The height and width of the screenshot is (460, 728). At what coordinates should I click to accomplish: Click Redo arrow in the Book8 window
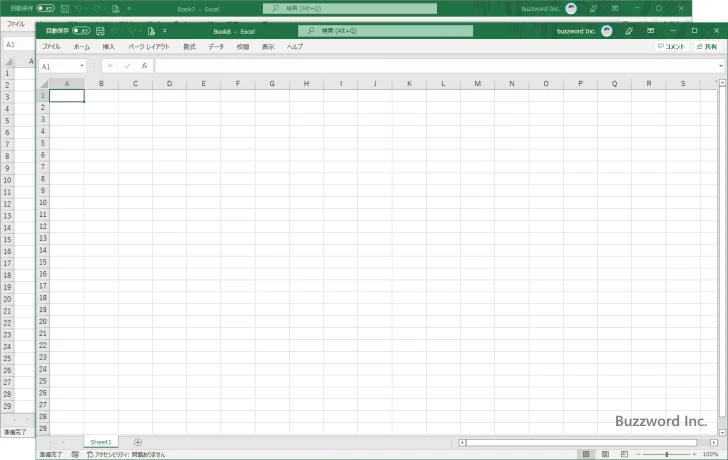pos(133,31)
